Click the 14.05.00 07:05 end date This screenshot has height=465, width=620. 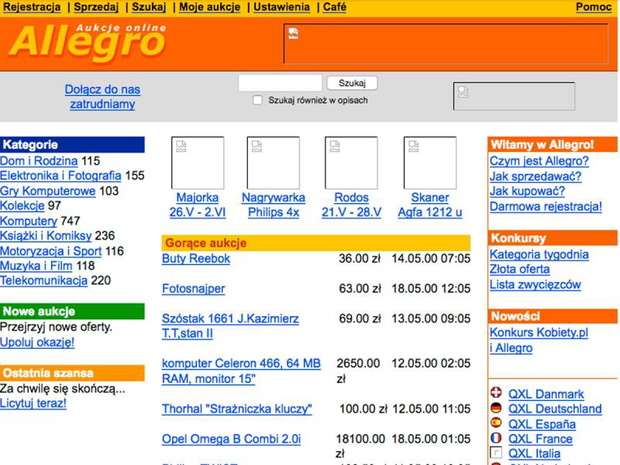[x=431, y=259]
